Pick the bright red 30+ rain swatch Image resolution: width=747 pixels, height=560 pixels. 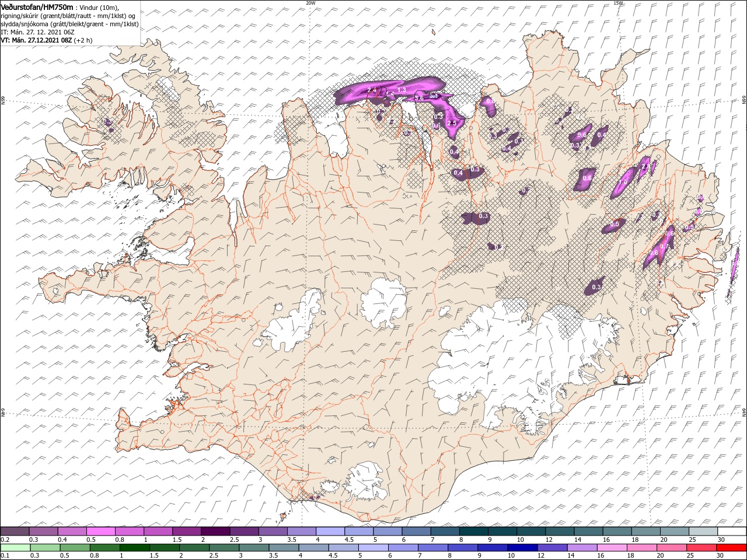tap(731, 548)
